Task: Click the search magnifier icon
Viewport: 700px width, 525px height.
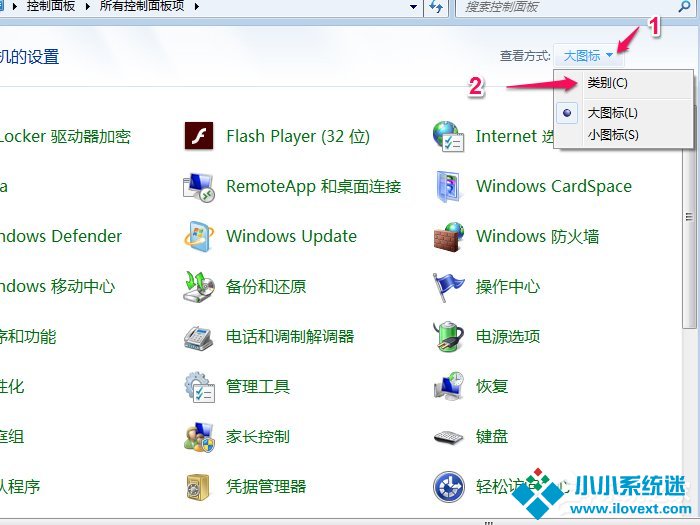Action: [x=684, y=6]
